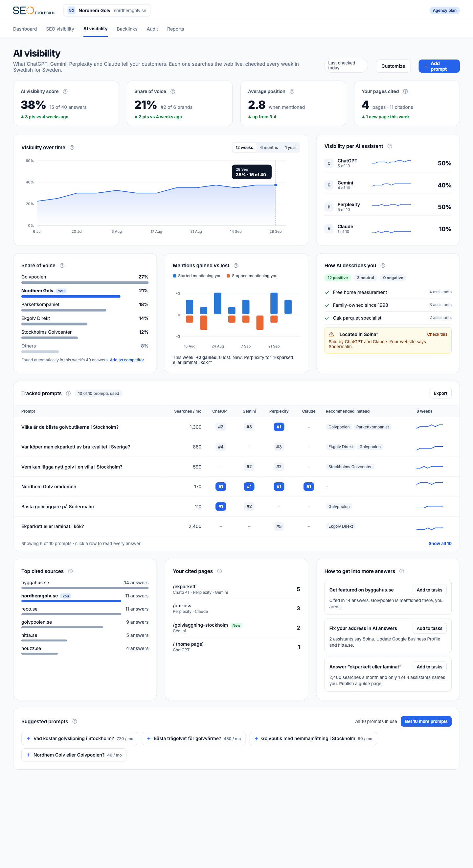The height and width of the screenshot is (868, 473).
Task: Filter descriptions by 12 positive
Action: (338, 277)
